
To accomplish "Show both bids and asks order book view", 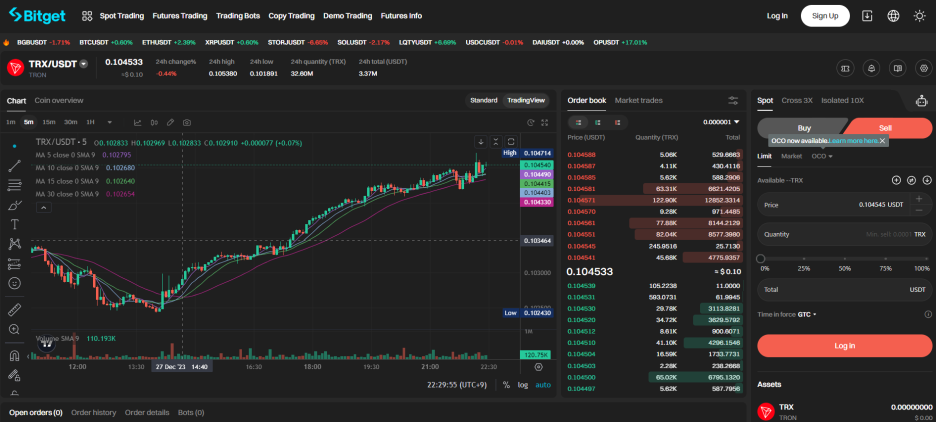I will [578, 122].
